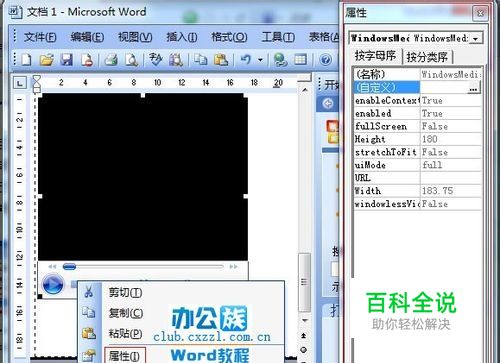Select the (自定义) property row
Screen dimensions: 500x363
(x=418, y=87)
